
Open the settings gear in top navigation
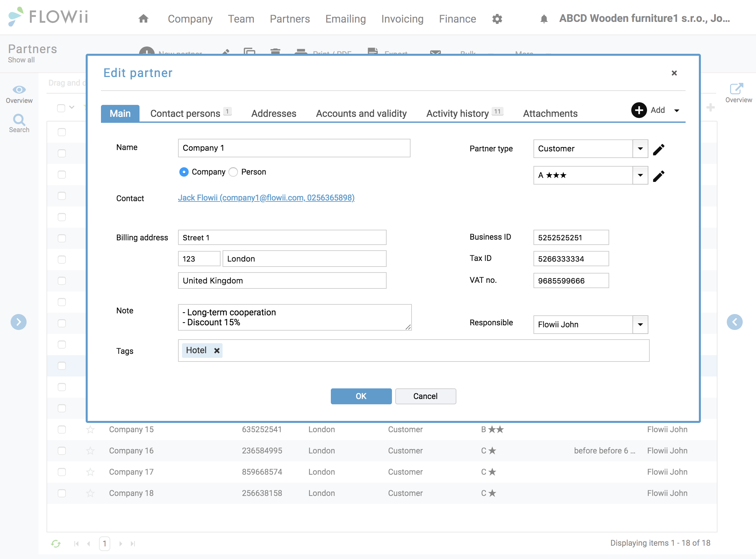497,19
